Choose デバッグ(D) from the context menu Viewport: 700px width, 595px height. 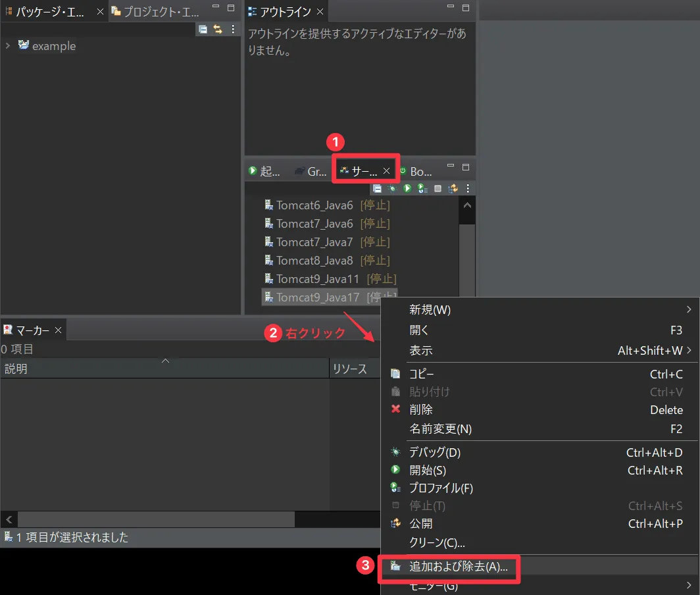(x=540, y=453)
